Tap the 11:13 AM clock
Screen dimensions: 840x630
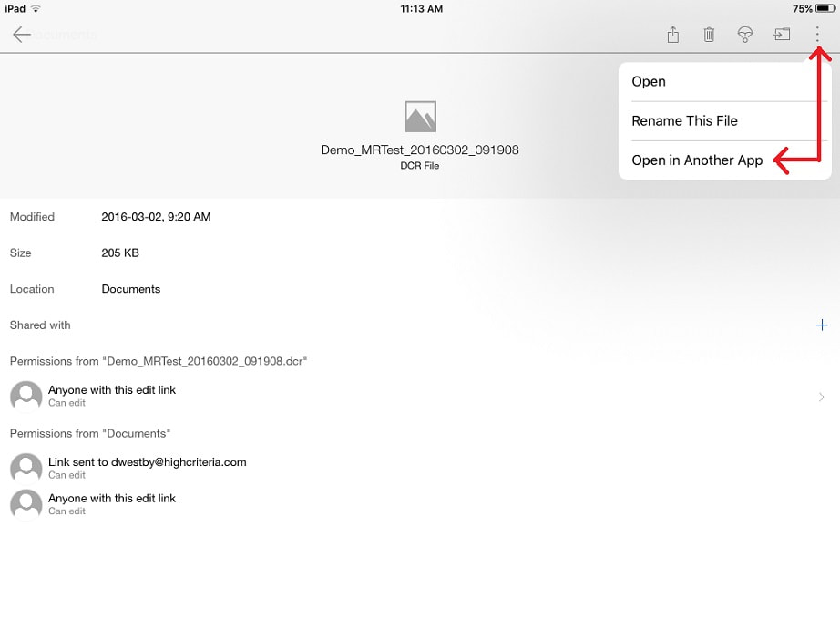tap(422, 9)
